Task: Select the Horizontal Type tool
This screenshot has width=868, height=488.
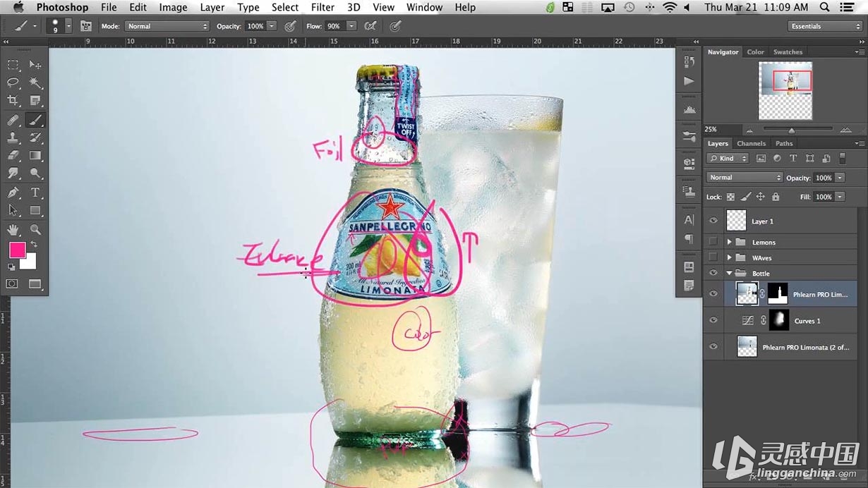Action: pyautogui.click(x=35, y=193)
